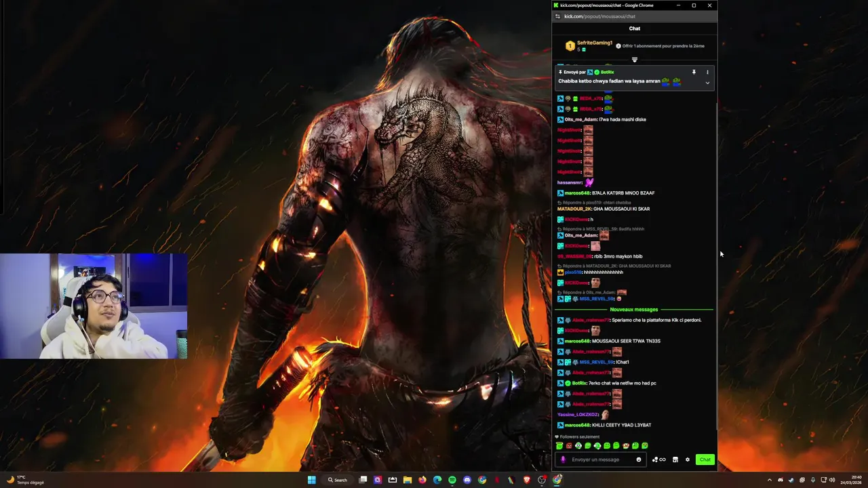The height and width of the screenshot is (488, 868).
Task: Click the kick.com URL in address bar
Action: click(x=599, y=16)
